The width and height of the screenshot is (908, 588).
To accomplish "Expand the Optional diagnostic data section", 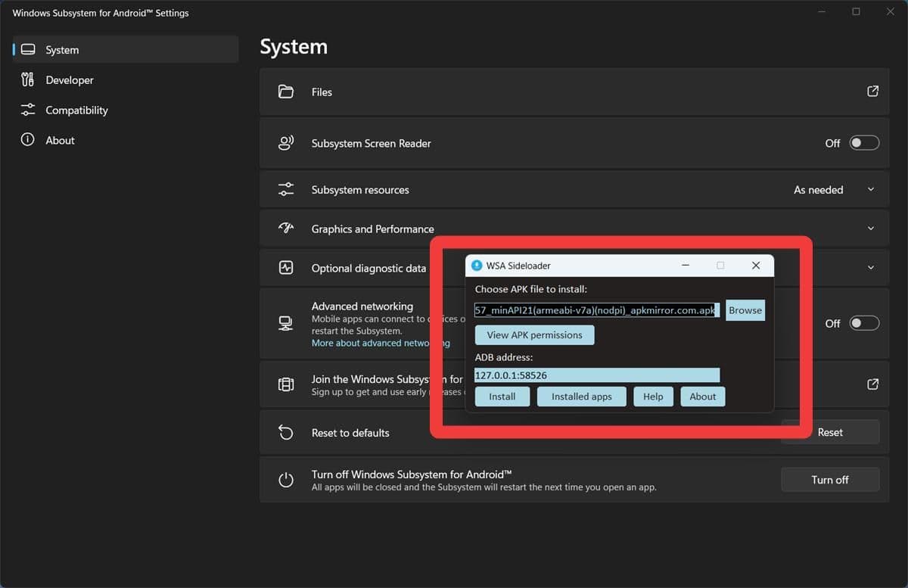I will [x=870, y=268].
